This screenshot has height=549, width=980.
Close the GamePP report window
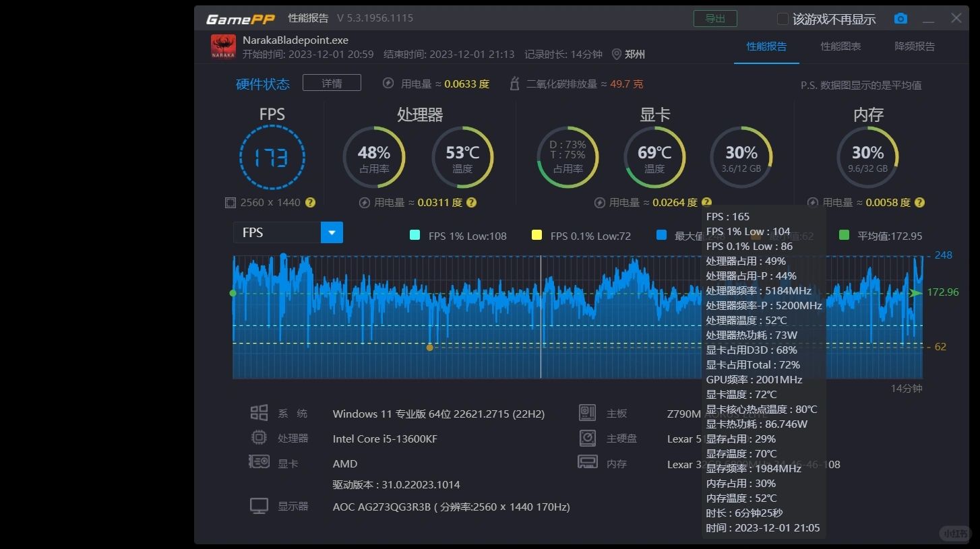[956, 18]
